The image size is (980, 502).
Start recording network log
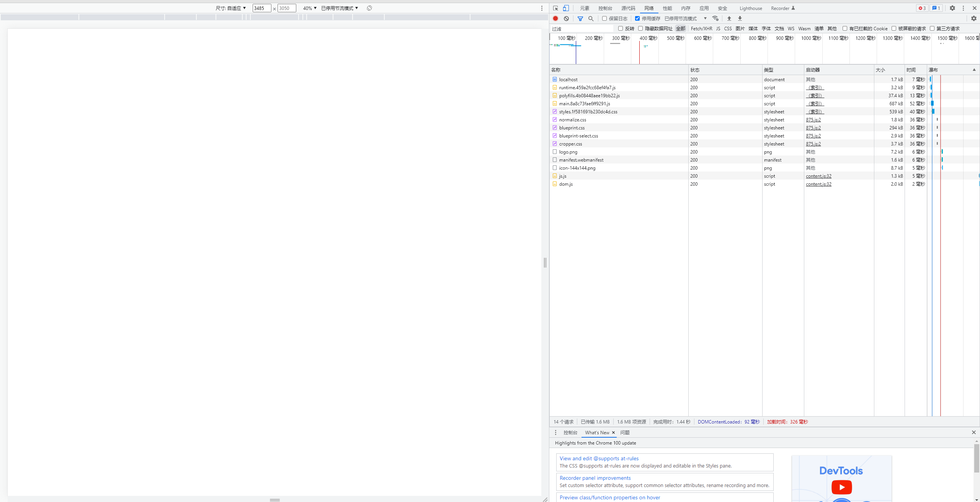[555, 18]
